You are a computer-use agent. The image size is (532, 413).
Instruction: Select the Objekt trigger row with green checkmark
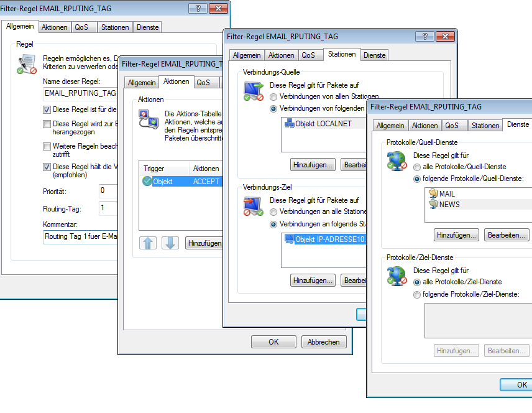coord(164,182)
